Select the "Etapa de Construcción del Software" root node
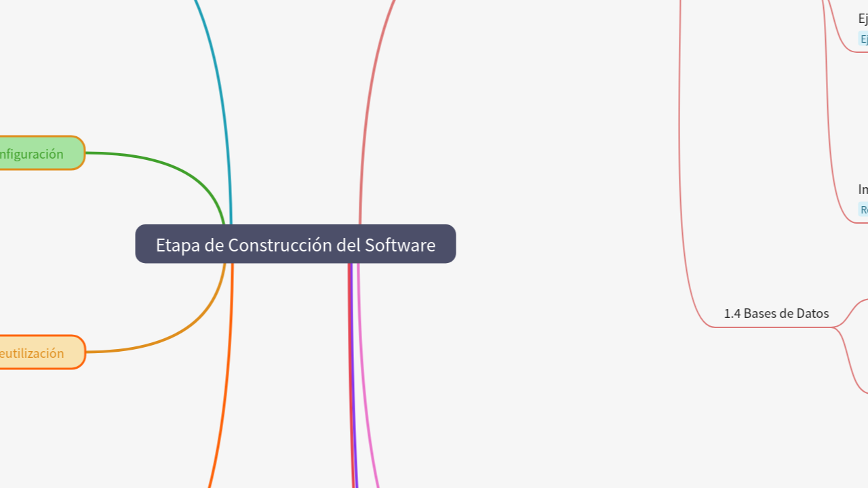Viewport: 868px width, 488px height. coord(295,244)
